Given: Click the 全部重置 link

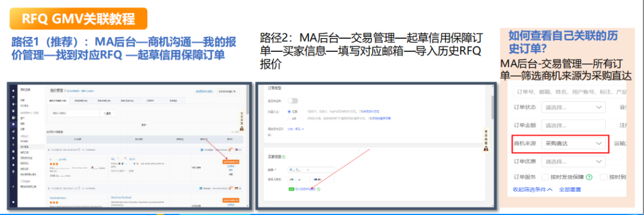Looking at the screenshot, I should point(569,189).
